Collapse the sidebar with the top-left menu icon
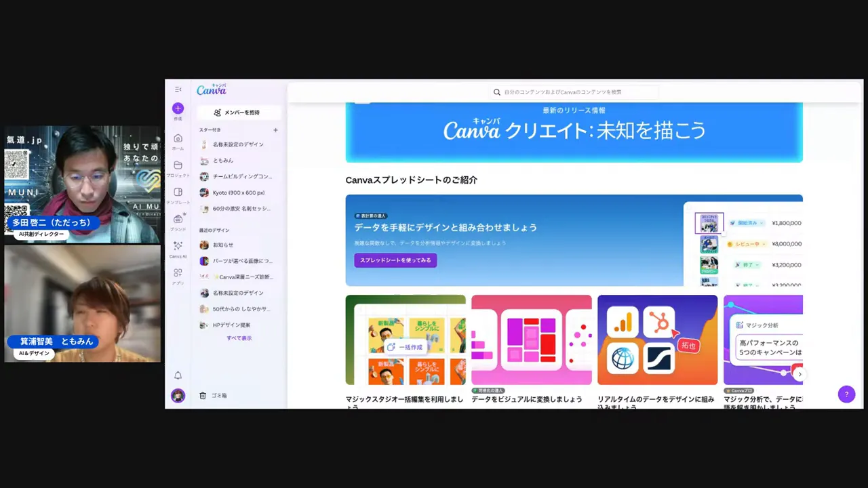868x488 pixels. tap(178, 89)
